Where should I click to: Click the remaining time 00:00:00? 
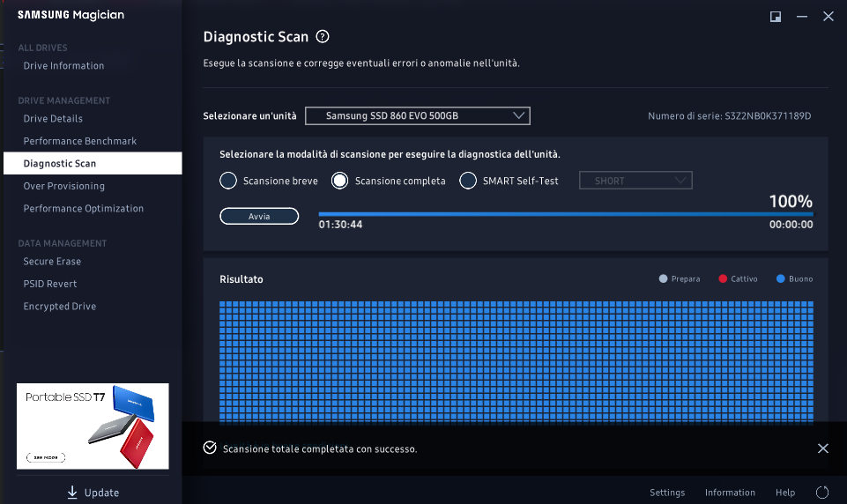[x=791, y=225]
